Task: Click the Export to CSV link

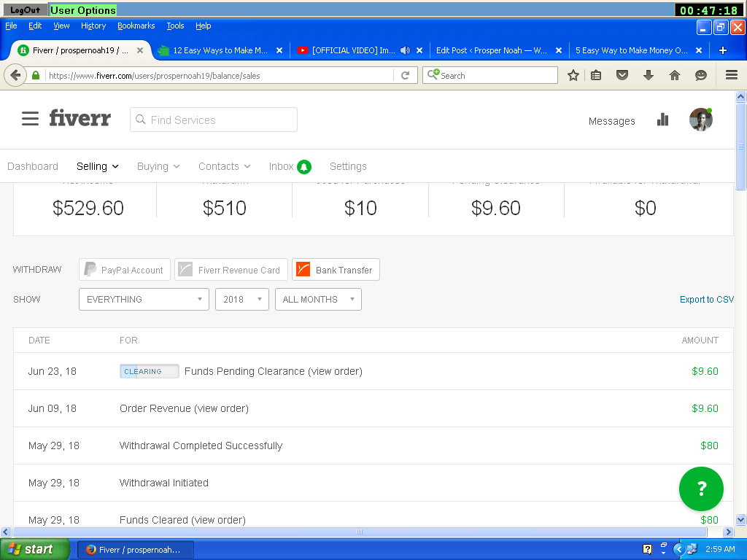Action: tap(706, 300)
